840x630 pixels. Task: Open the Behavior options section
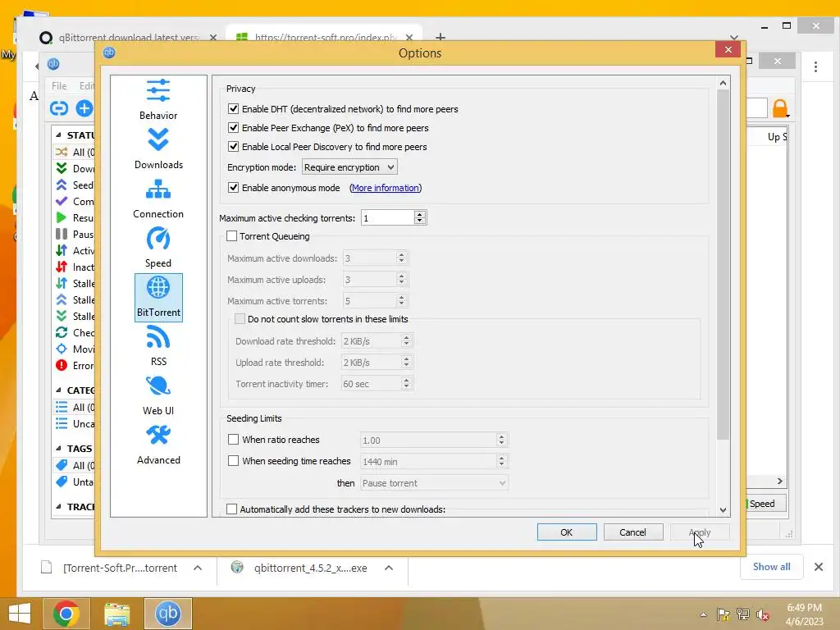158,99
